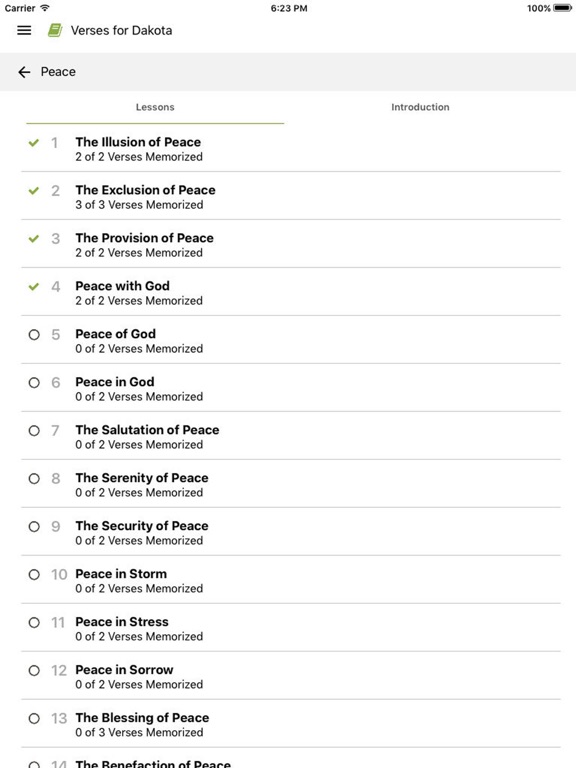Click the checkmark beside The Provision of Peace
Screen dimensions: 576x768
click(x=34, y=239)
